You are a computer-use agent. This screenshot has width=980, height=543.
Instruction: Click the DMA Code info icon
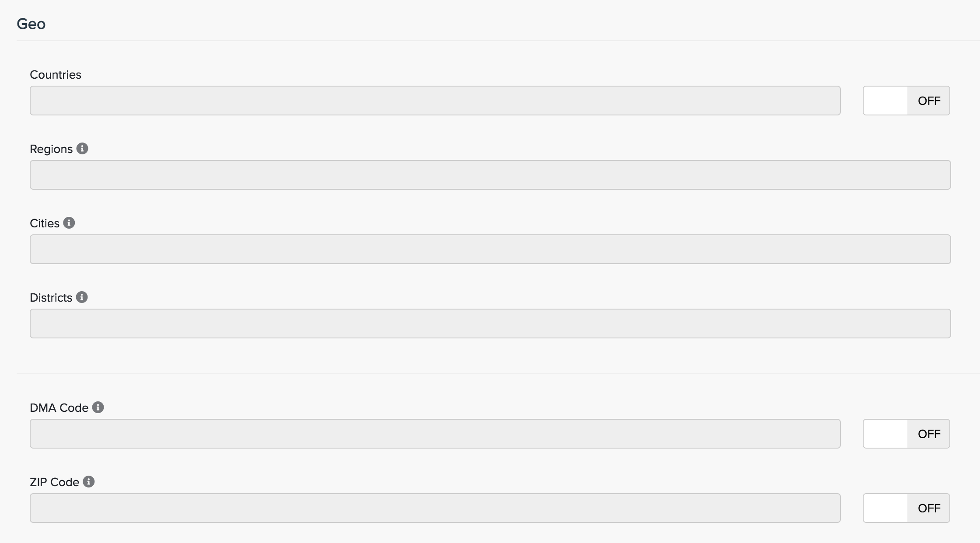98,407
